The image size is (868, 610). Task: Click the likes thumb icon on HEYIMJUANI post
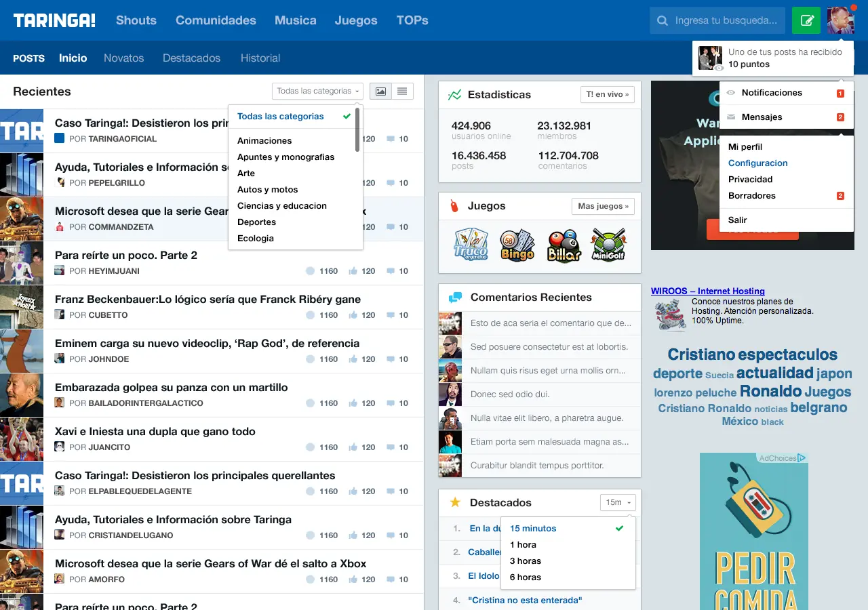click(353, 271)
